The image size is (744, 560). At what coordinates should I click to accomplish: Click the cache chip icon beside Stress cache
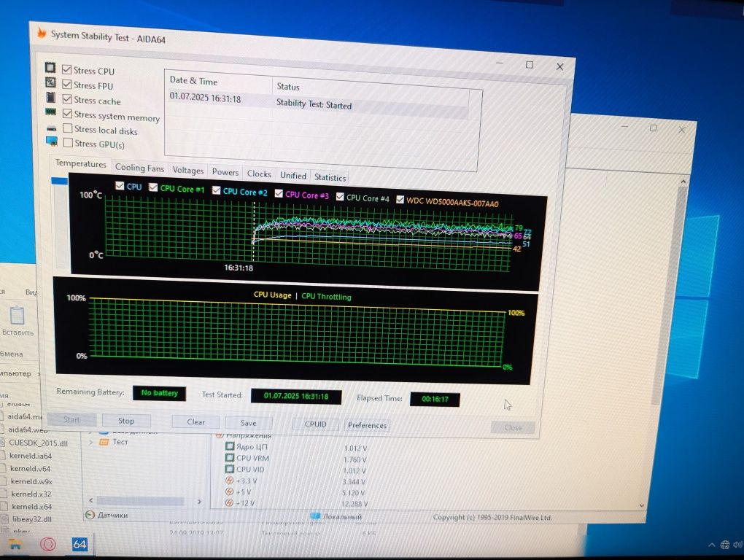tap(51, 97)
